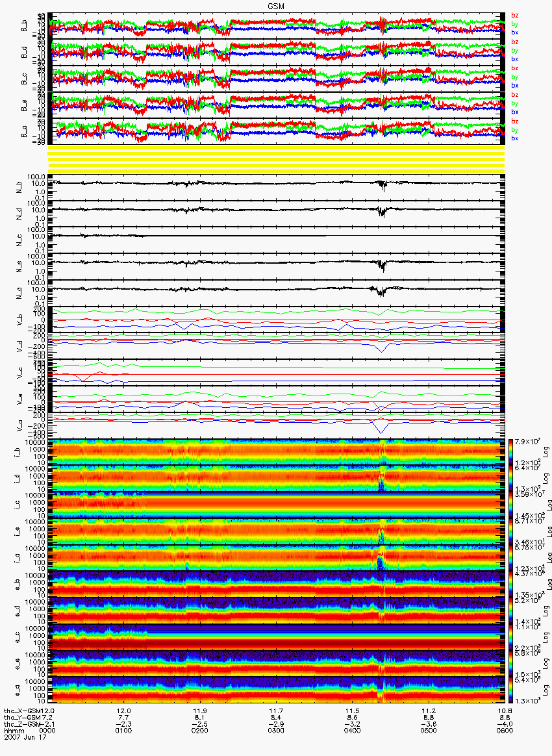This screenshot has height=756, width=552.
Task: Click the i_e ion spectrogram label
Action: [x=18, y=531]
